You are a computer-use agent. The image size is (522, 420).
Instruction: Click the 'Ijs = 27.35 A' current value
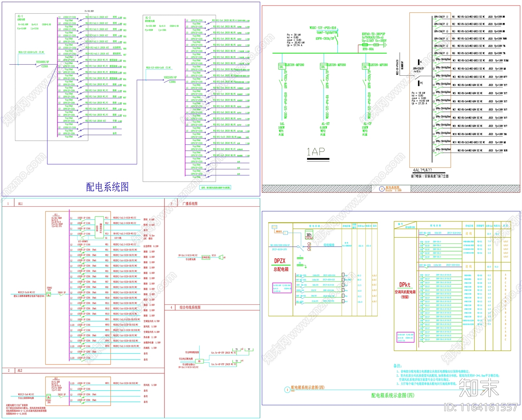coord(420,103)
